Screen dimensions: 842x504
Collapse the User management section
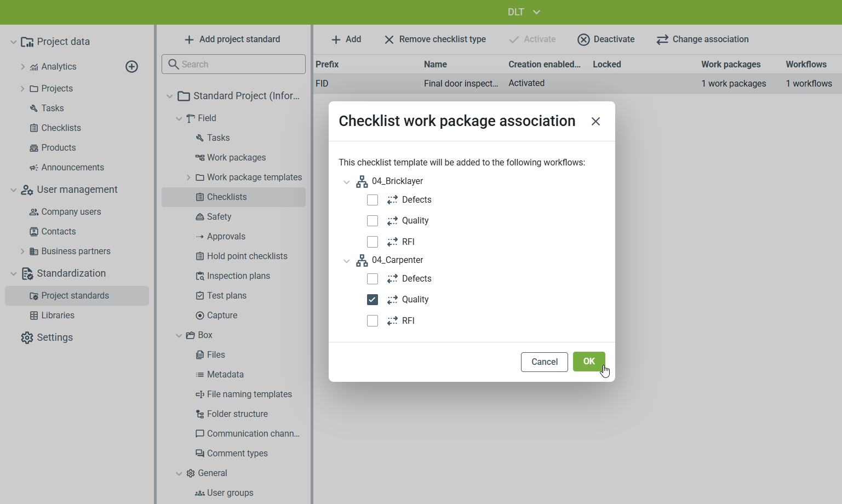[x=13, y=190]
